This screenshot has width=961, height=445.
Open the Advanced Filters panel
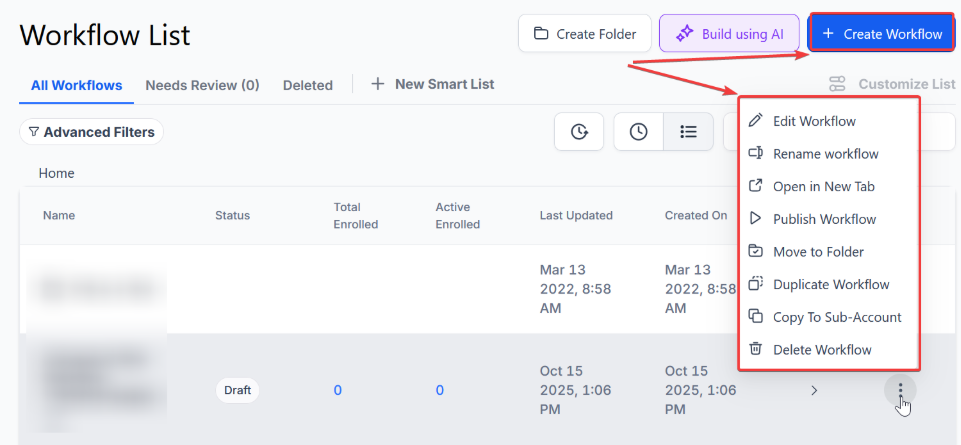[91, 132]
